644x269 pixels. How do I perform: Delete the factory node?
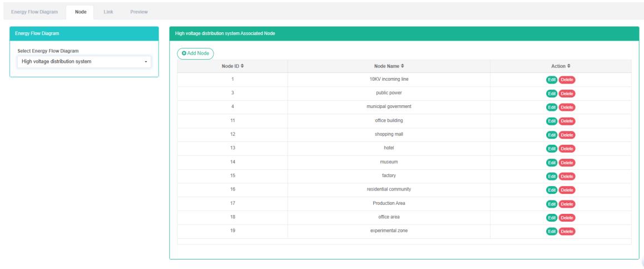pos(567,176)
